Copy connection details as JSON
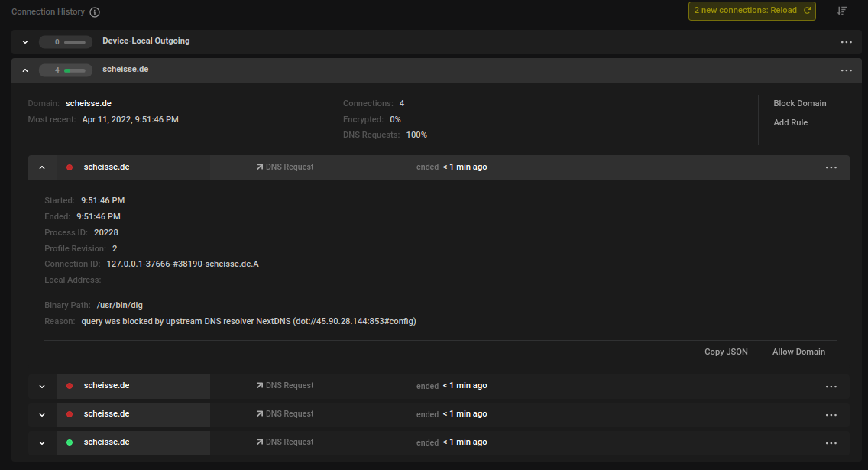 726,352
